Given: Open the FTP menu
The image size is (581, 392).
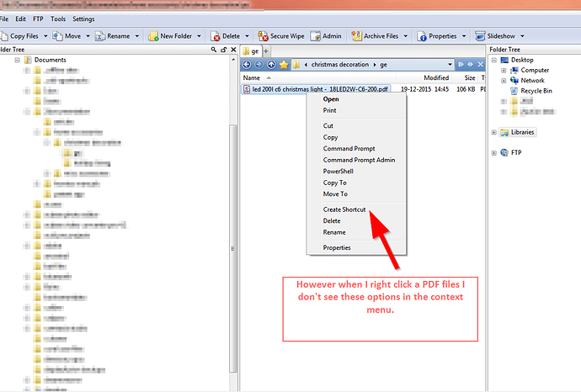Looking at the screenshot, I should [38, 19].
